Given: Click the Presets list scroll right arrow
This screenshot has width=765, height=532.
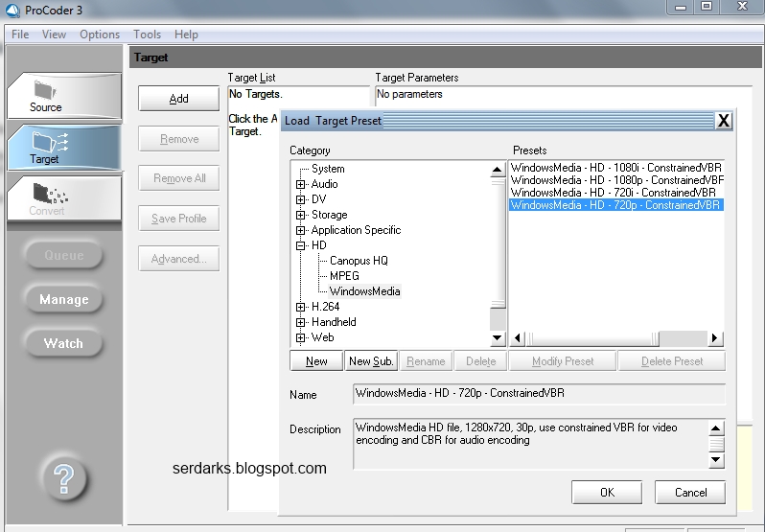Looking at the screenshot, I should click(715, 338).
